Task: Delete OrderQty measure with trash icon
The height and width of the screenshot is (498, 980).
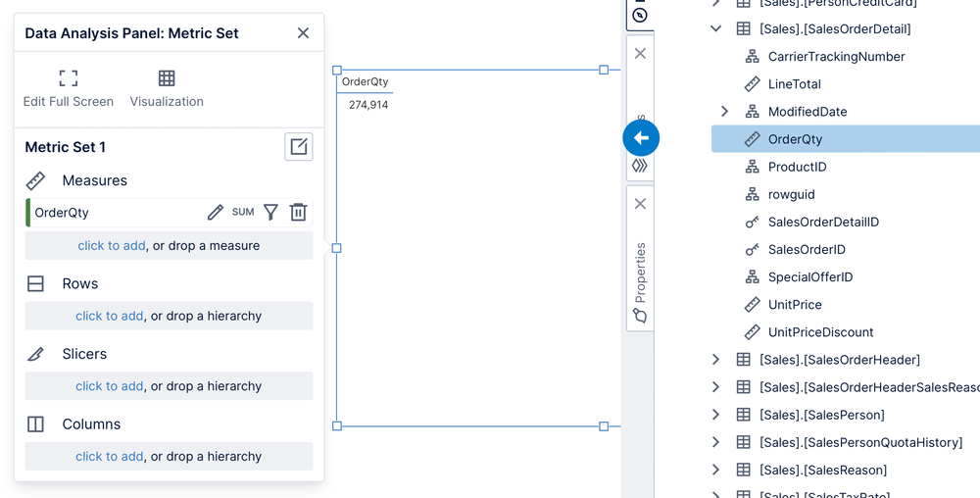Action: [298, 213]
